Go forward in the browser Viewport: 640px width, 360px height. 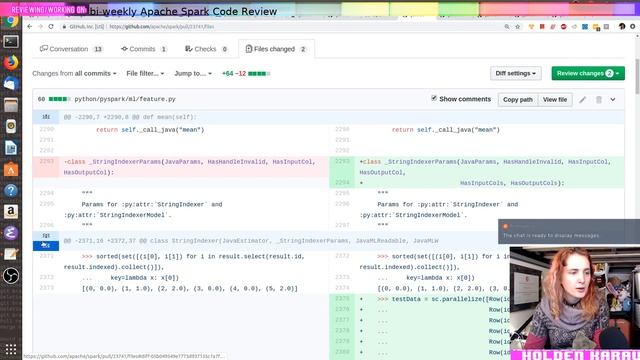click(x=40, y=27)
